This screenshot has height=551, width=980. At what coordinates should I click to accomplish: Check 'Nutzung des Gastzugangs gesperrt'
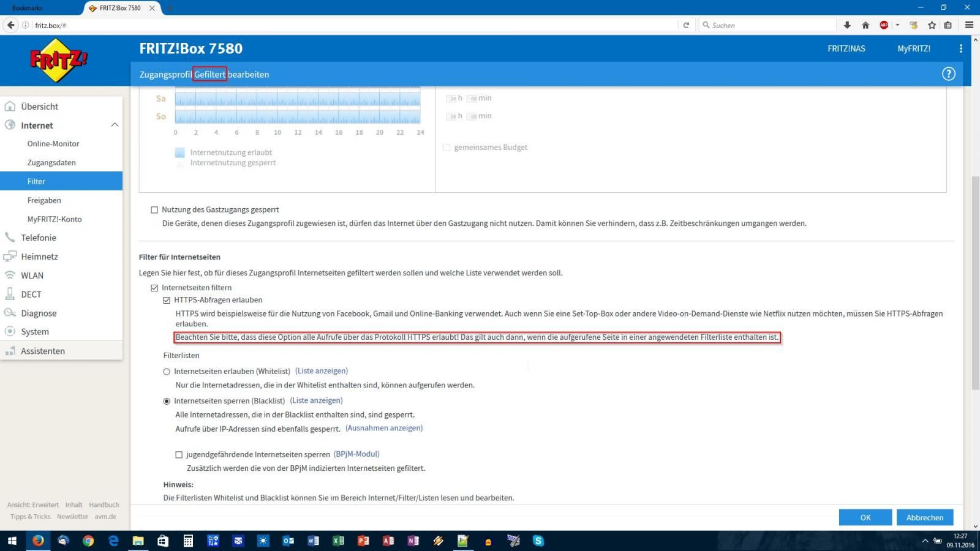pos(154,210)
